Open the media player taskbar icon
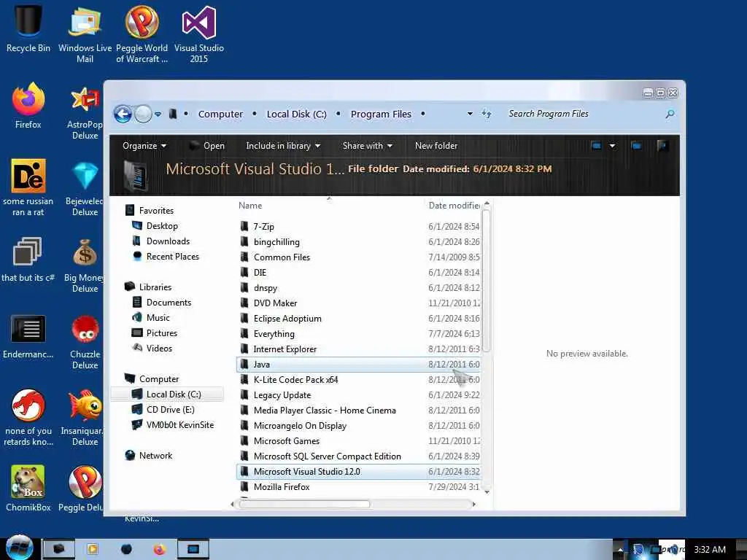This screenshot has width=747, height=560. pyautogui.click(x=93, y=550)
